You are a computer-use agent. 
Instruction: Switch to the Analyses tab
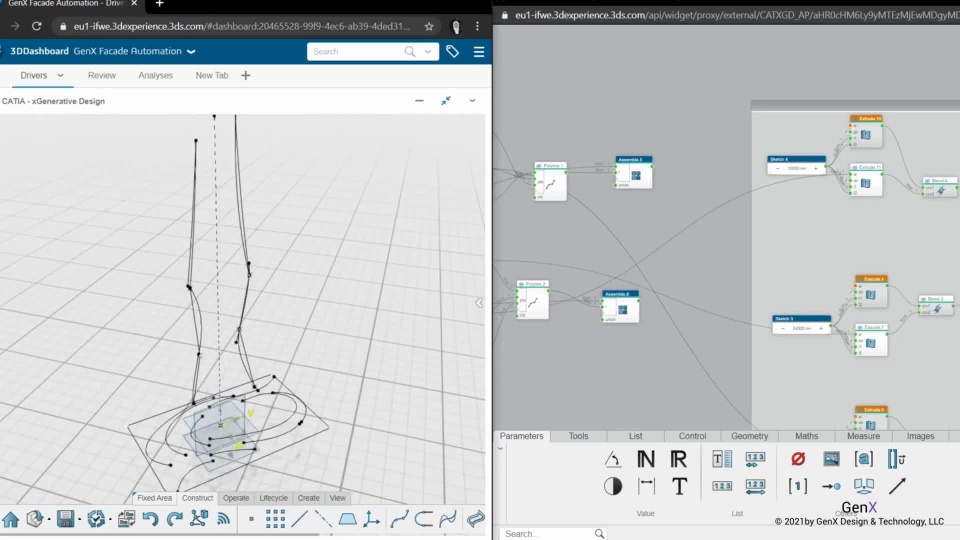click(x=156, y=75)
